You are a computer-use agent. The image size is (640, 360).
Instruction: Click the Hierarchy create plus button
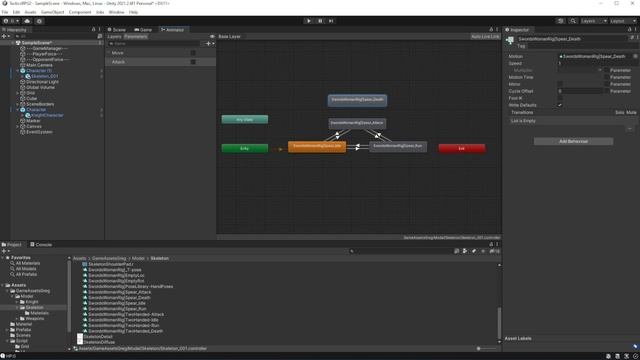point(5,36)
